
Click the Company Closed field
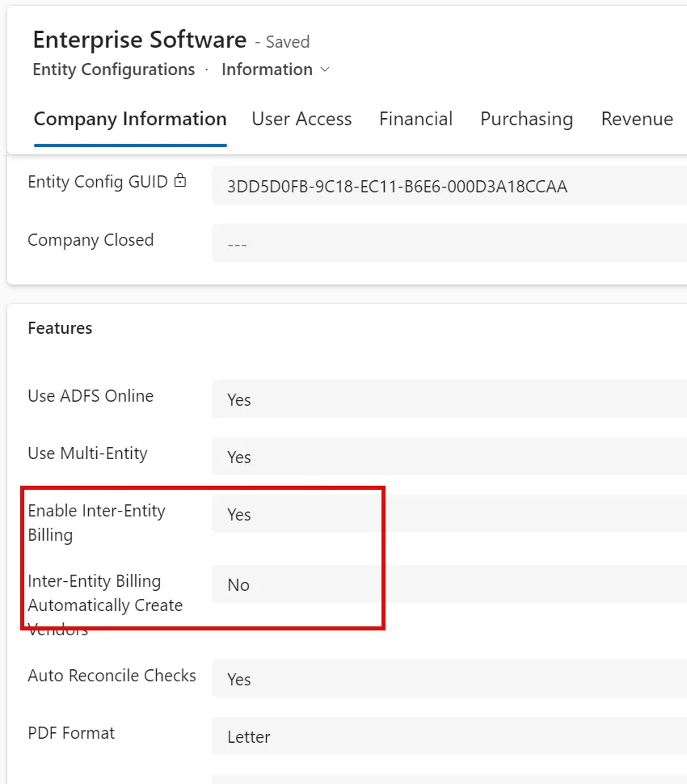(x=449, y=243)
